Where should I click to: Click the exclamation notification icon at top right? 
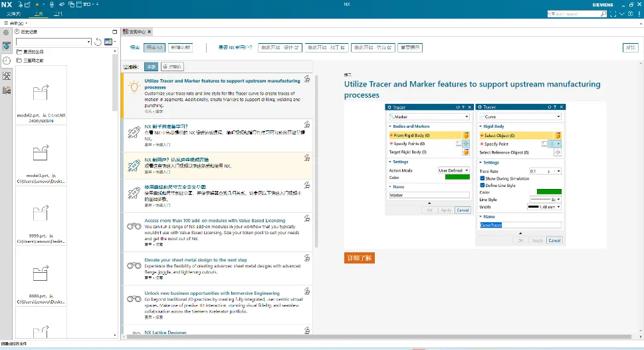(x=639, y=14)
